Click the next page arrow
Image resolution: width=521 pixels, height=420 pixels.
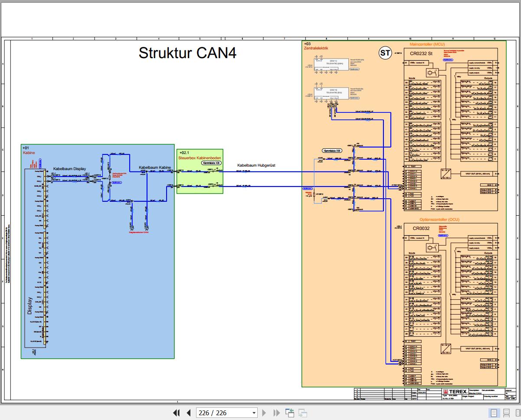[x=264, y=413]
